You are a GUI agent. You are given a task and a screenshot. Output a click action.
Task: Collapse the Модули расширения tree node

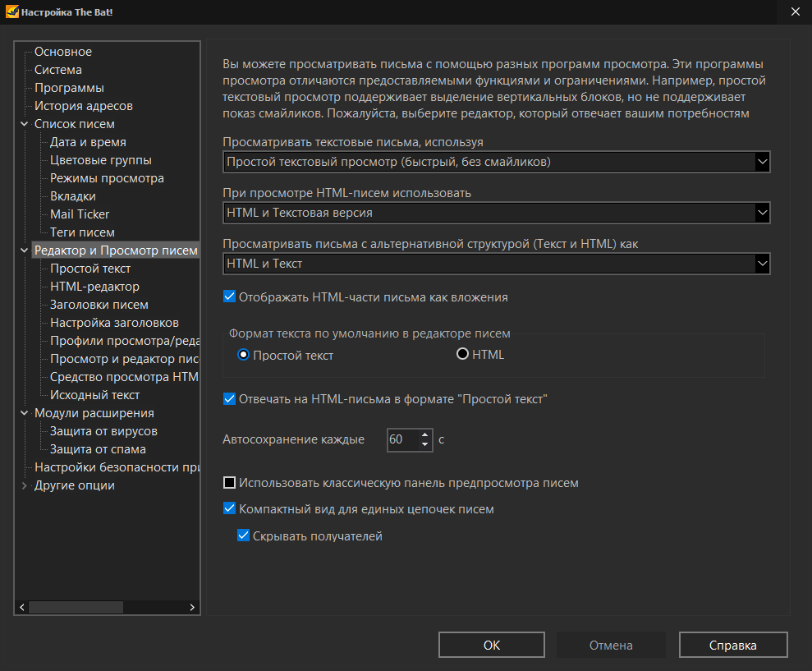point(24,414)
